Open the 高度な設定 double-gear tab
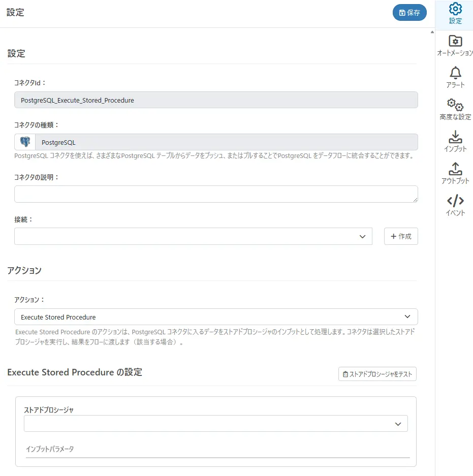The image size is (473, 476). click(455, 109)
